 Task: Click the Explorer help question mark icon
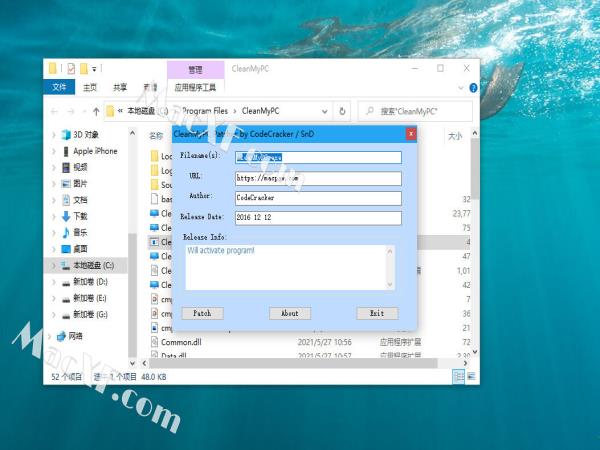(x=473, y=88)
